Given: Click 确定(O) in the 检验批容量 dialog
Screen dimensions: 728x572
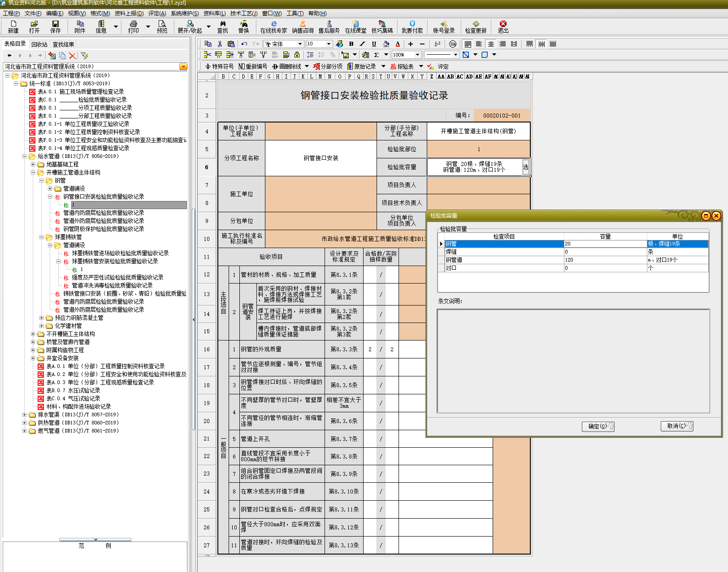Looking at the screenshot, I should click(598, 426).
